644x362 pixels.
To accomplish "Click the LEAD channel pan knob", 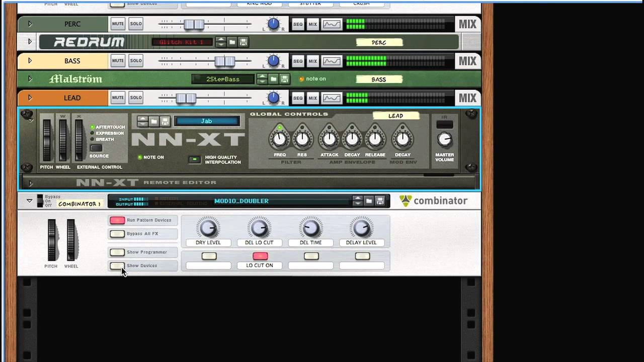I will point(273,98).
